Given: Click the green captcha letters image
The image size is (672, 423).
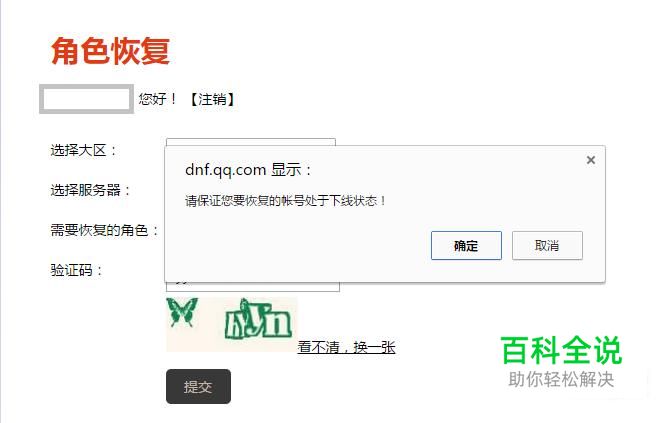Looking at the screenshot, I should (258, 319).
